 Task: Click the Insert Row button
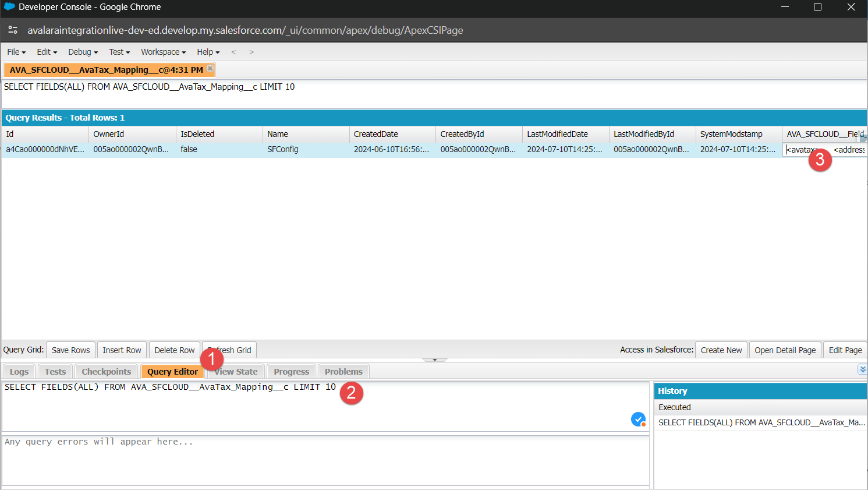[122, 350]
